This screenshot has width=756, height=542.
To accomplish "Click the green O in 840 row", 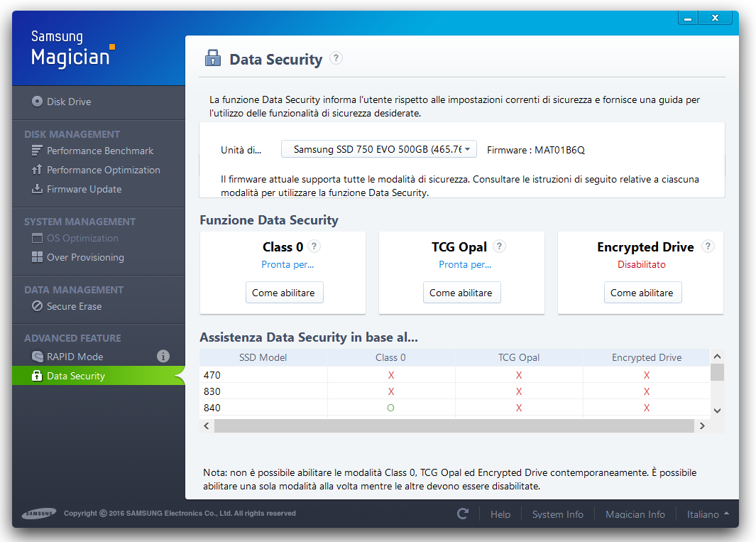I will coord(390,408).
